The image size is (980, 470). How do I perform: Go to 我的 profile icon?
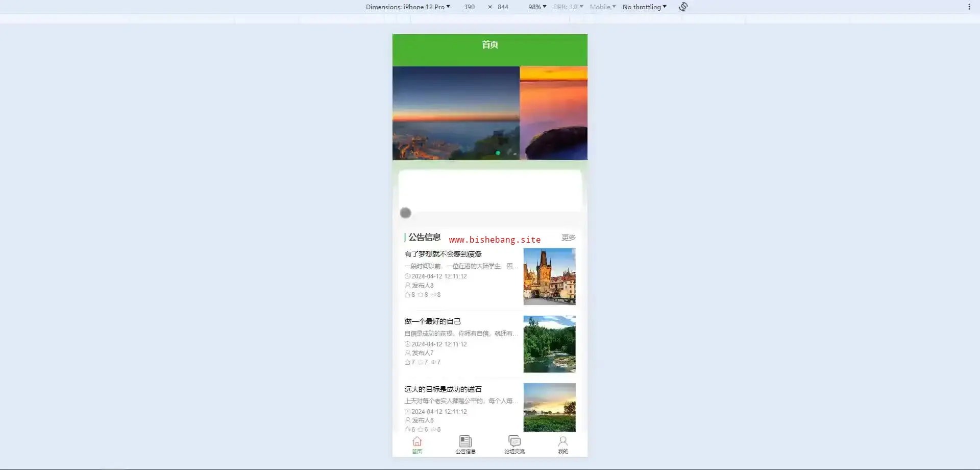pos(562,441)
